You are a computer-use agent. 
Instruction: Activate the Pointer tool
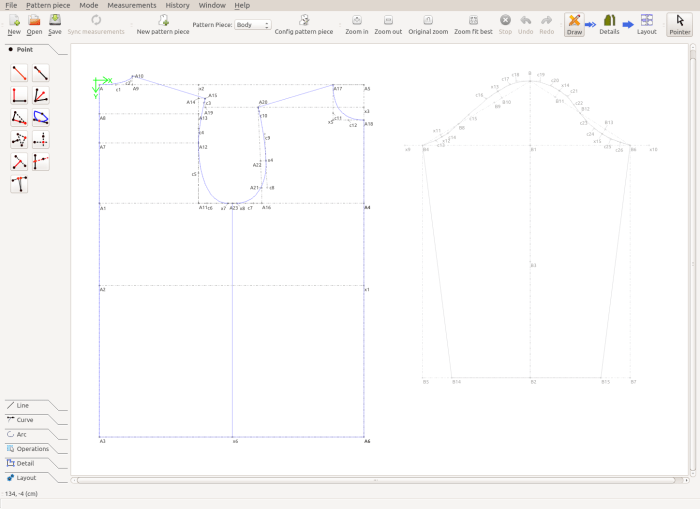[679, 25]
